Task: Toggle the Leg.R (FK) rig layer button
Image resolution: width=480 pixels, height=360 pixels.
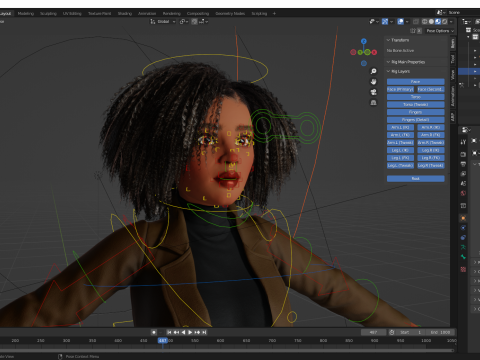Action: click(431, 158)
